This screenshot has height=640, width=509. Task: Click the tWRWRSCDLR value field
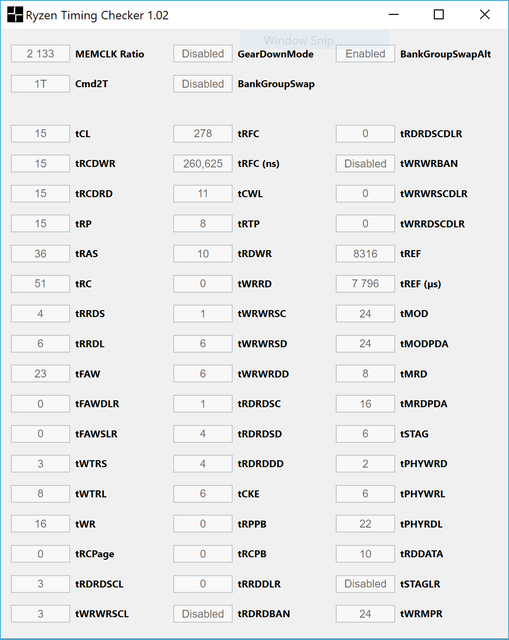coord(365,193)
